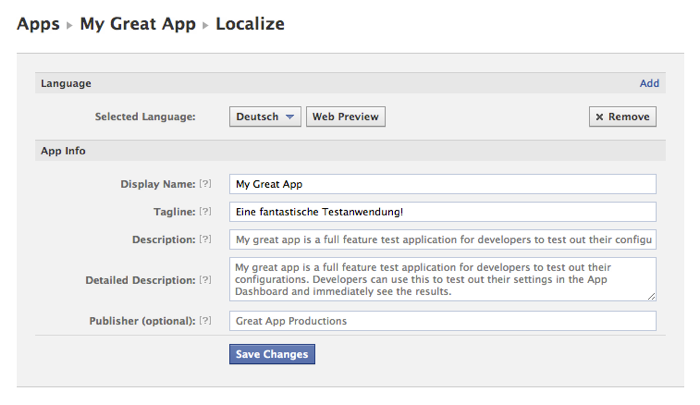Click the help marker for Detailed Description

205,280
